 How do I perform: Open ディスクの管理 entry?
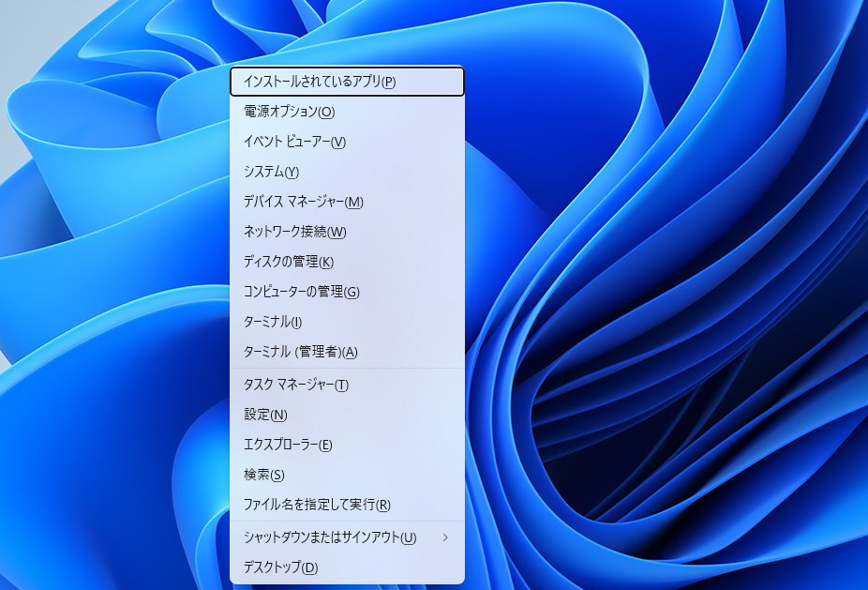point(288,262)
